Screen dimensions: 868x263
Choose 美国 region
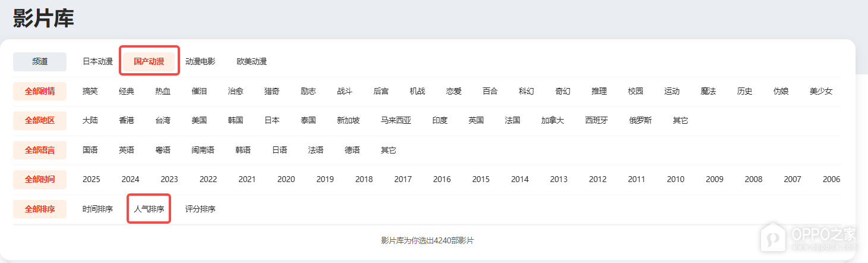[199, 120]
